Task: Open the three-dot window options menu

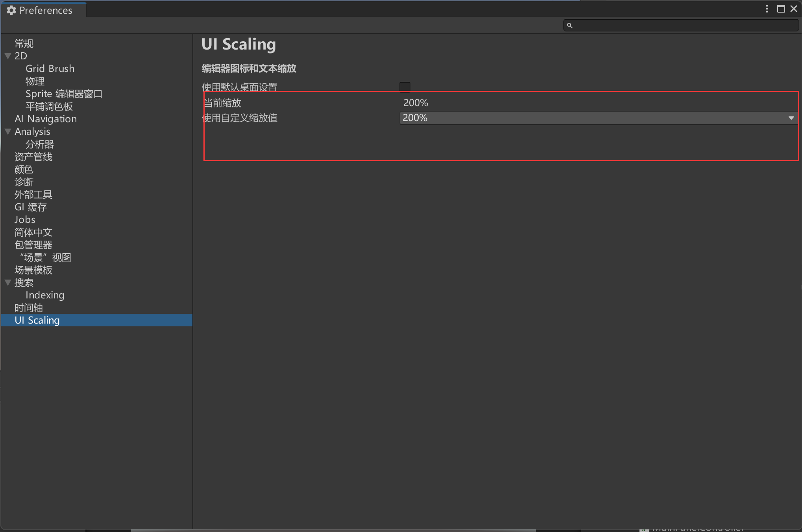Action: [767, 9]
